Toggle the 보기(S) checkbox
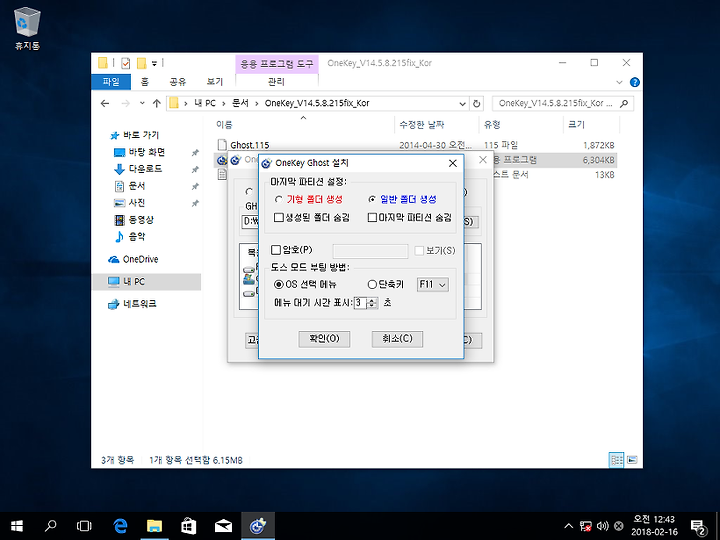Image resolution: width=720 pixels, height=540 pixels. click(x=419, y=251)
